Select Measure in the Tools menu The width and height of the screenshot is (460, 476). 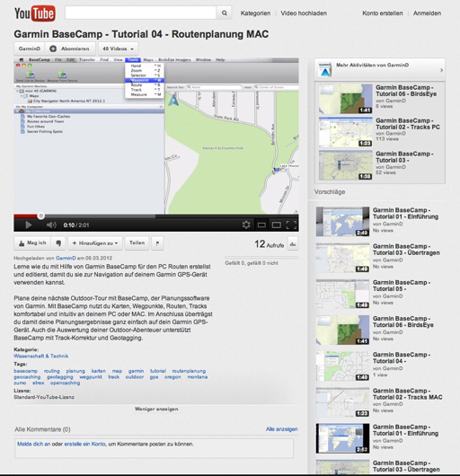coord(145,94)
